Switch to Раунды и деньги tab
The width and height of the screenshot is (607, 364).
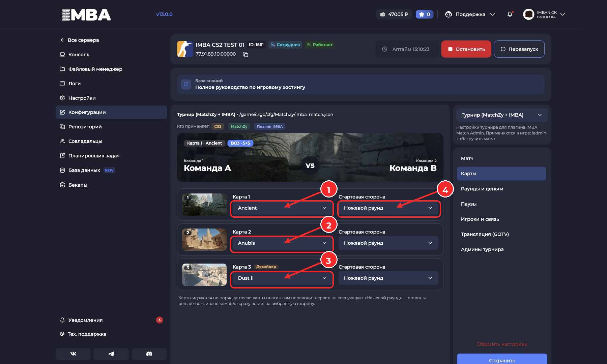coord(501,189)
